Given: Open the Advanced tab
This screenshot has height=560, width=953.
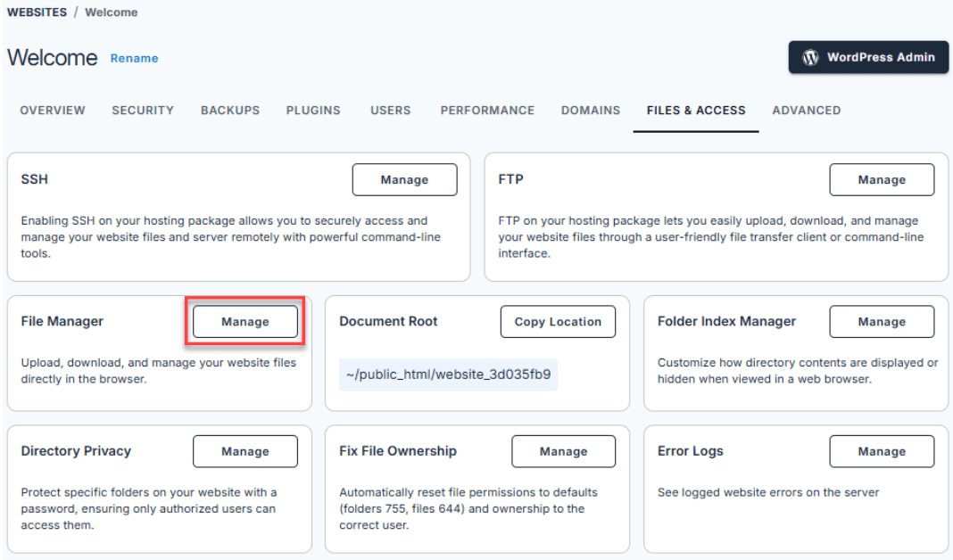Looking at the screenshot, I should coord(806,111).
